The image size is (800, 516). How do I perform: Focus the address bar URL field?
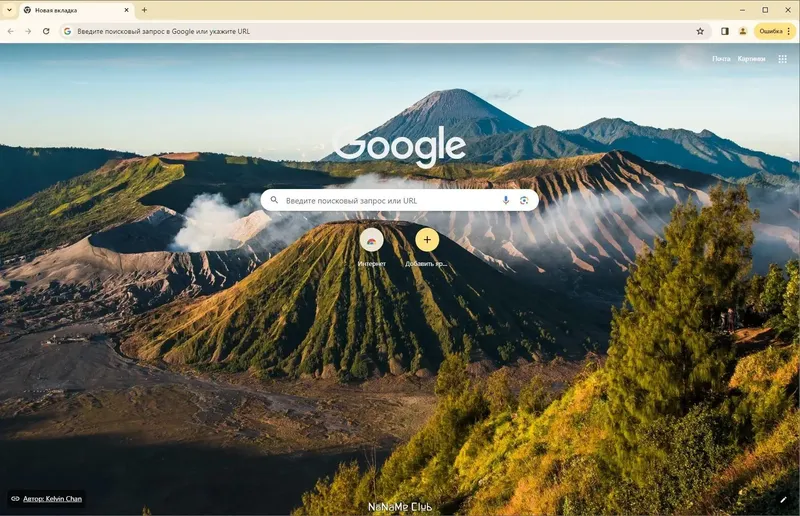coord(383,31)
